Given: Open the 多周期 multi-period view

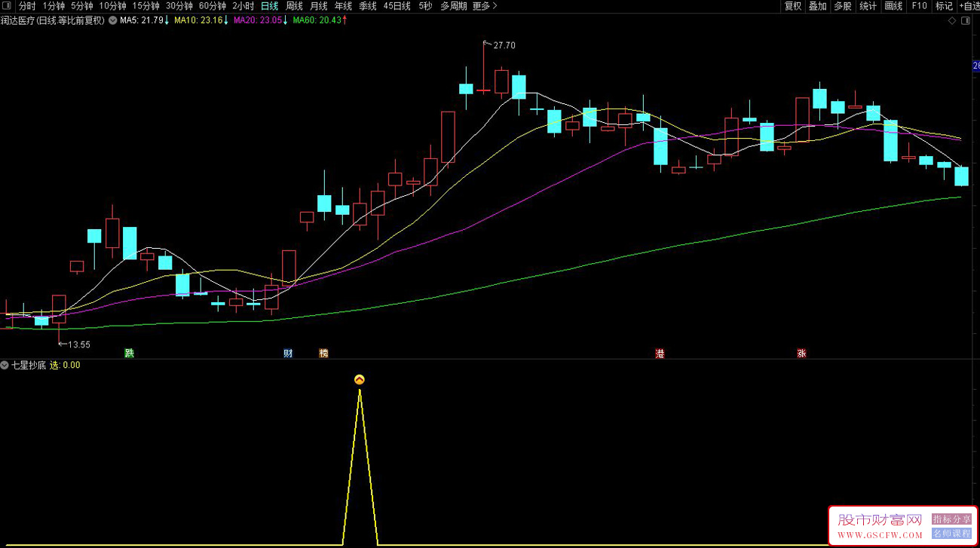Looking at the screenshot, I should [x=454, y=6].
